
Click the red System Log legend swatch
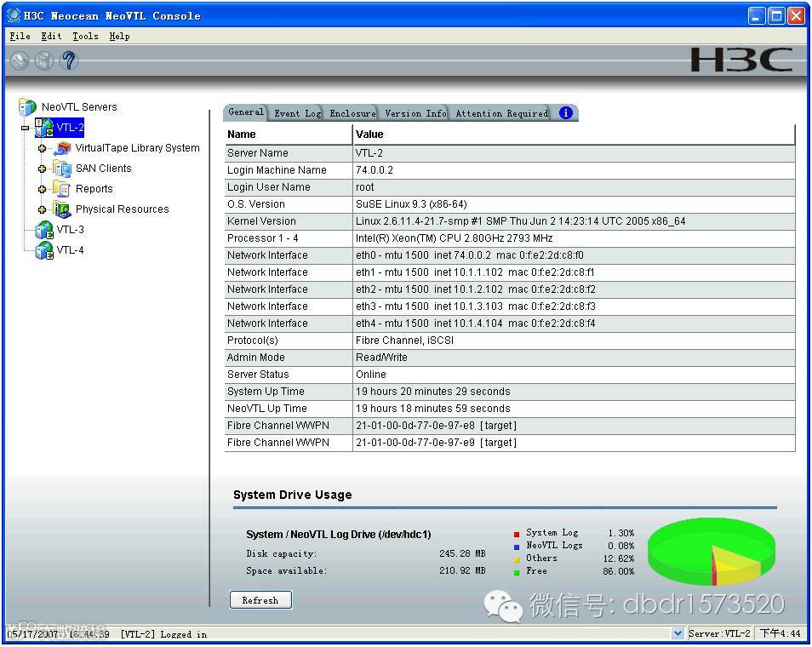tap(517, 534)
